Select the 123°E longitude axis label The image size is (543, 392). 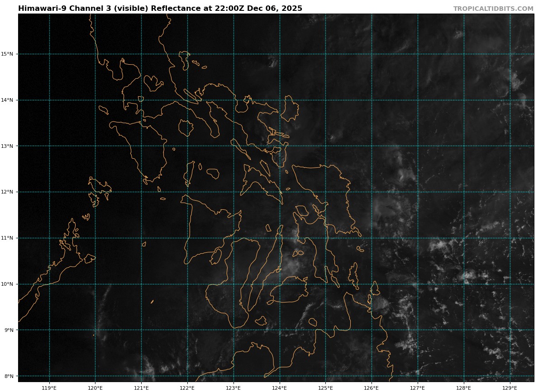(233, 387)
